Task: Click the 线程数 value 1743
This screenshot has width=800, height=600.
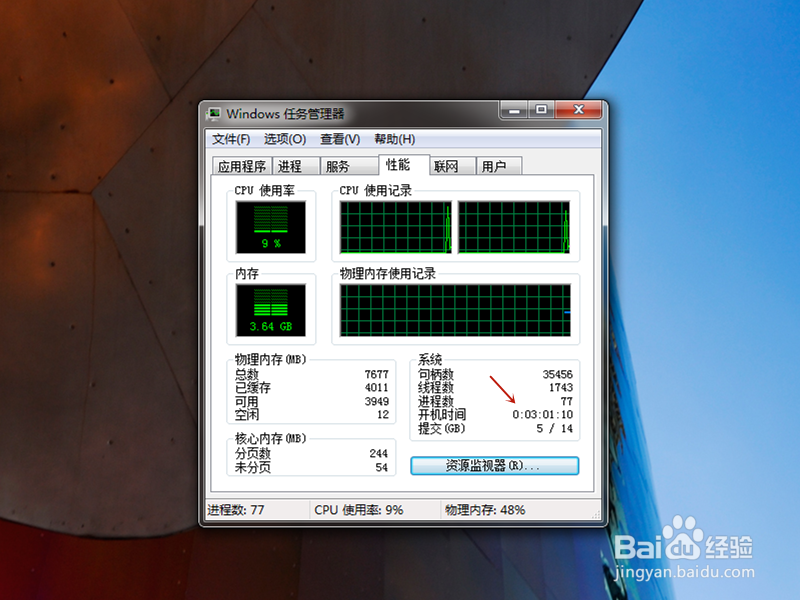Action: click(561, 387)
